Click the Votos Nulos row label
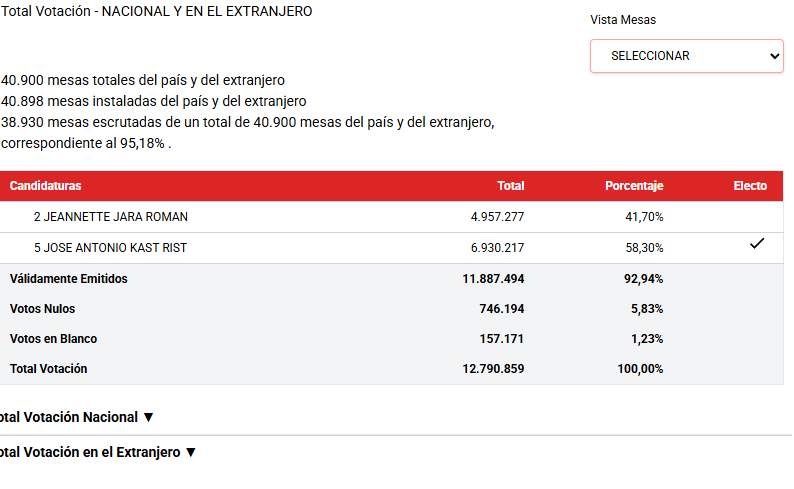794x489 pixels. pyautogui.click(x=42, y=309)
